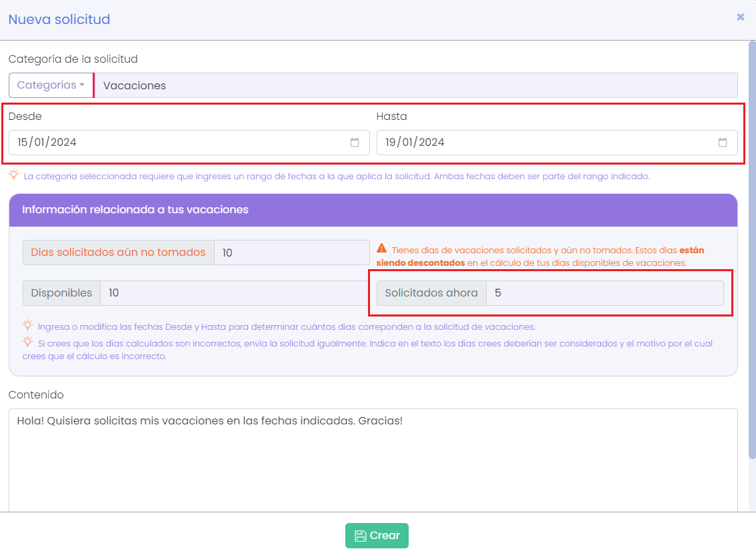The width and height of the screenshot is (756, 555).
Task: Click the 'Nueva solicitud' dialog title
Action: (x=59, y=19)
